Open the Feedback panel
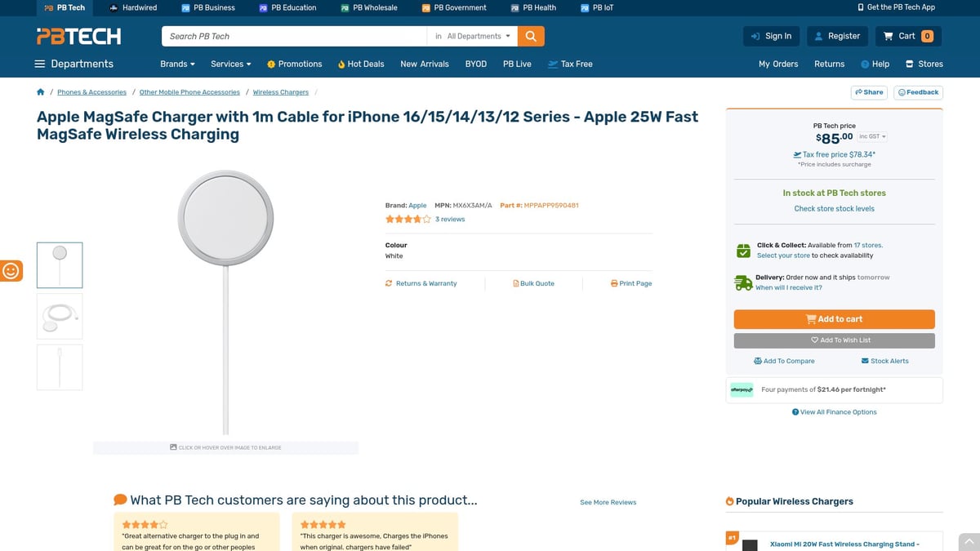980x551 pixels. [918, 92]
